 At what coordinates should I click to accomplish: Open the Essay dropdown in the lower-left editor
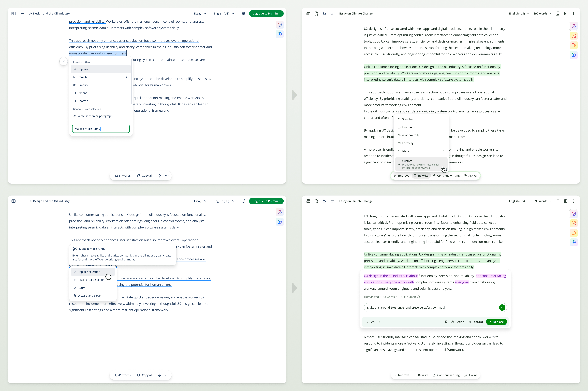pyautogui.click(x=200, y=201)
